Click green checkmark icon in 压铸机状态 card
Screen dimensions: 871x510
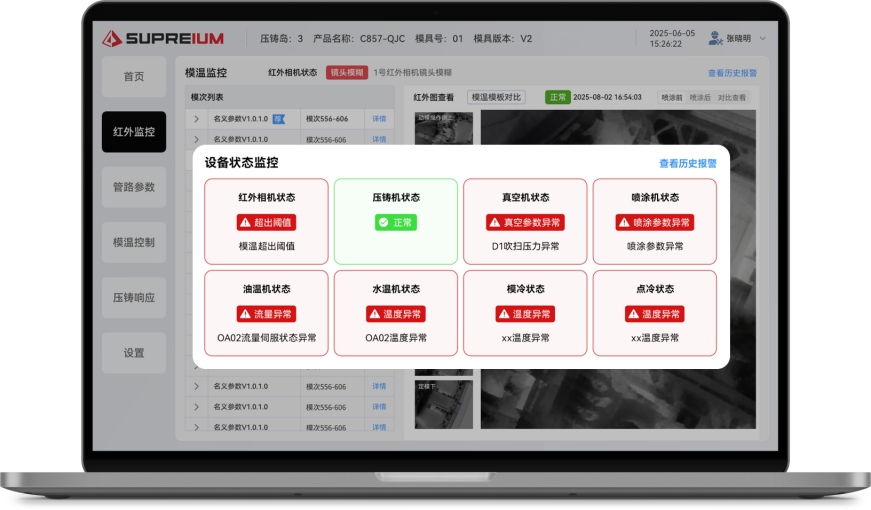tap(382, 222)
